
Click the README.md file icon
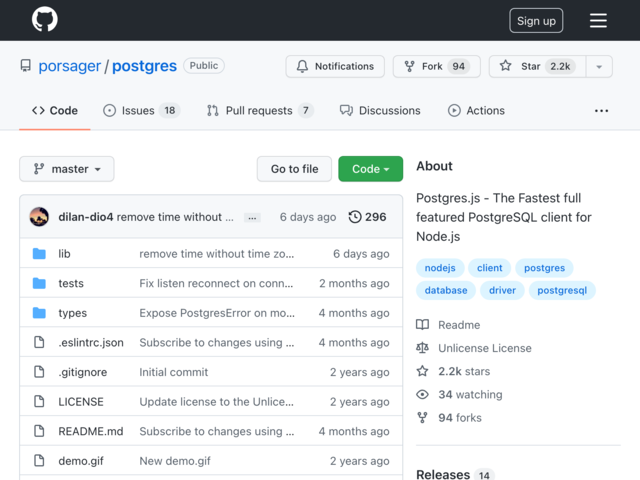pos(39,431)
